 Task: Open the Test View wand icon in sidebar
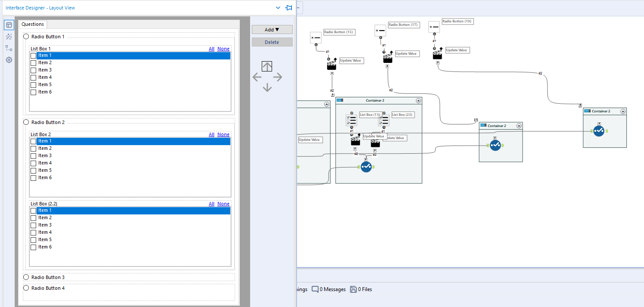tap(9, 37)
